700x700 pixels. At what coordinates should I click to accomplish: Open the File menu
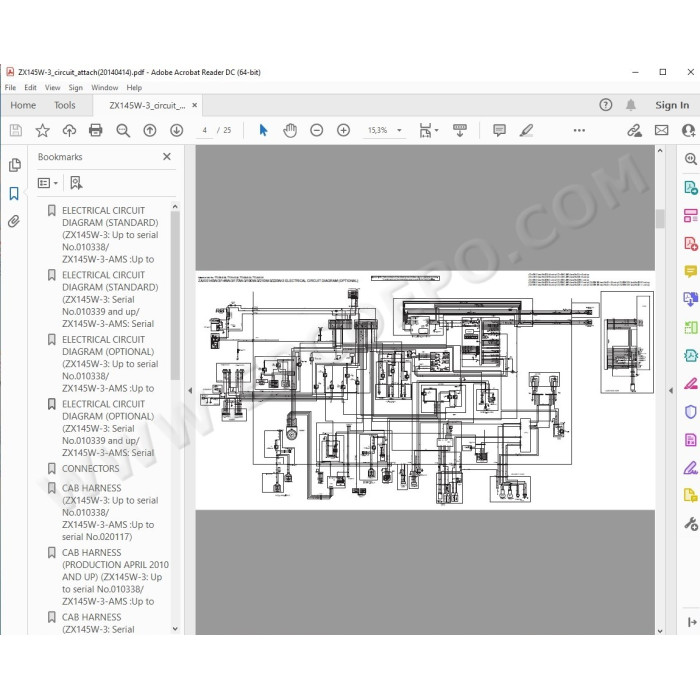pyautogui.click(x=10, y=88)
